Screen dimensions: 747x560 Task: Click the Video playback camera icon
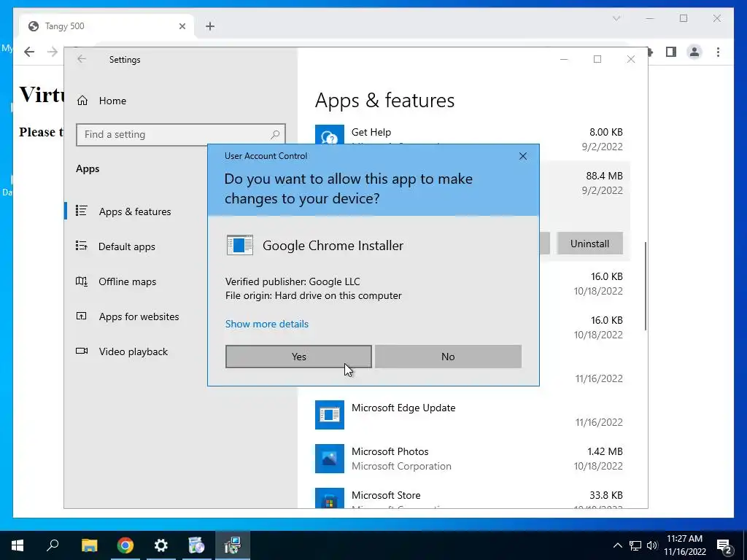click(82, 351)
